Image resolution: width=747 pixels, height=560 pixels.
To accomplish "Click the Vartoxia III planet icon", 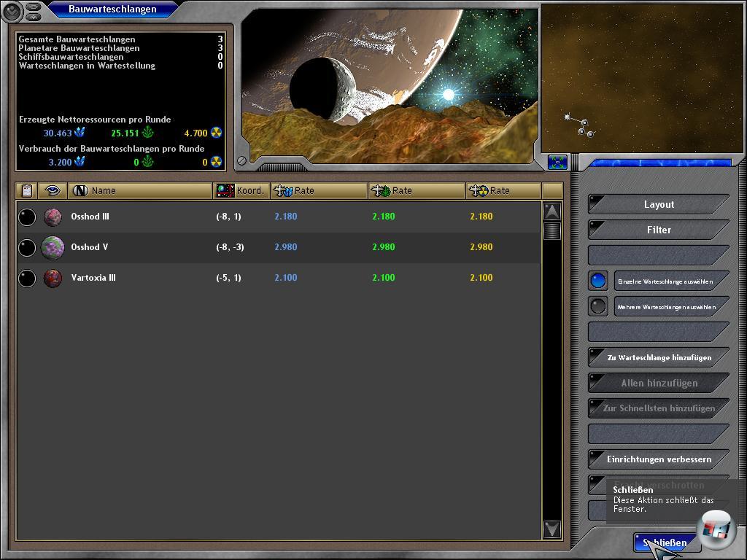I will 53,278.
